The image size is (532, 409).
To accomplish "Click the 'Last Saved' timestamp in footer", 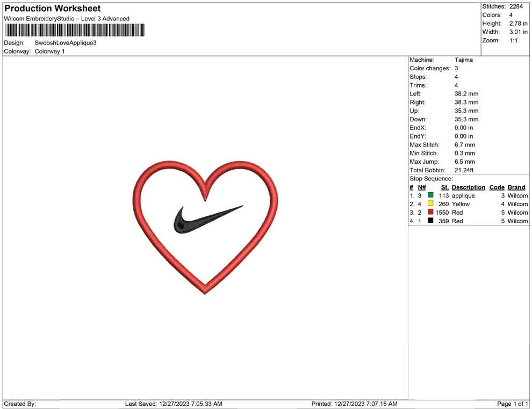I will pyautogui.click(x=174, y=404).
